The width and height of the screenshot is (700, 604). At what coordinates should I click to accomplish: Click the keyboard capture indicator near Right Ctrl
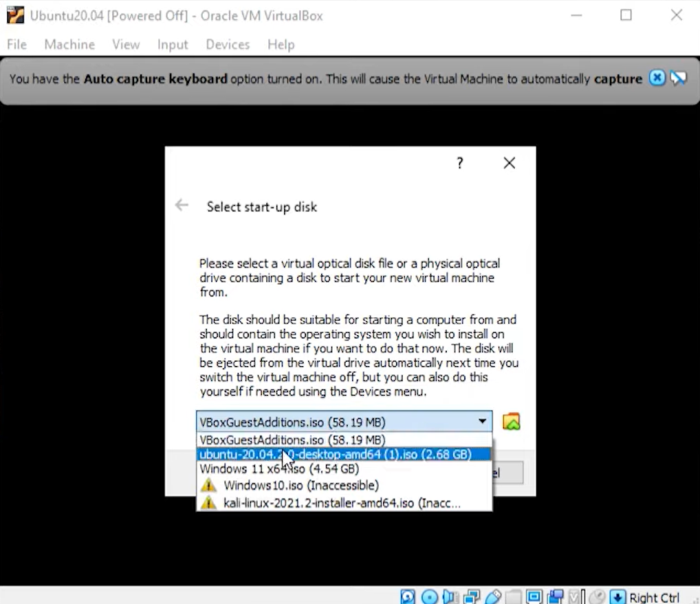pos(617,596)
